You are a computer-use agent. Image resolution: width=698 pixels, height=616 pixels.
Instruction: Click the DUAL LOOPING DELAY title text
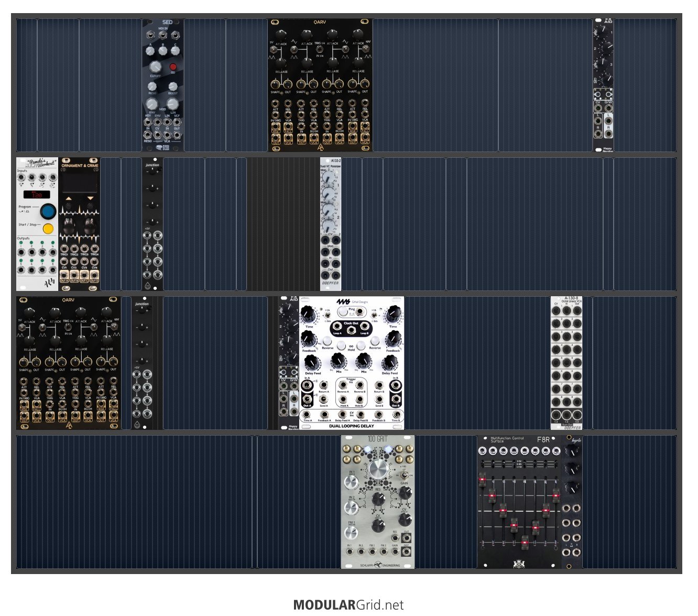point(352,426)
